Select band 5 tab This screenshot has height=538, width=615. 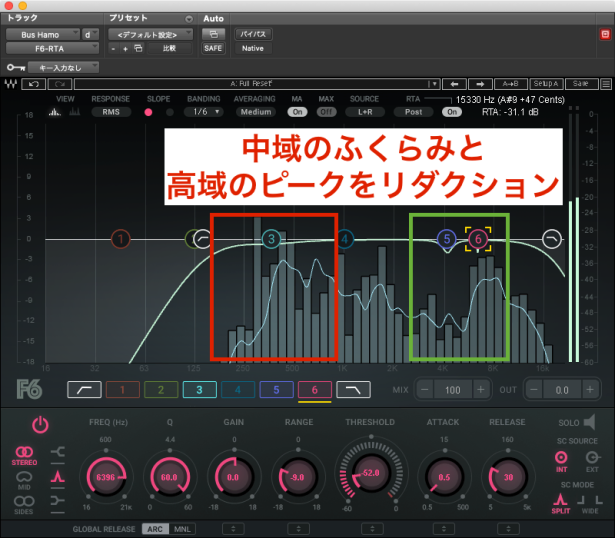(276, 390)
